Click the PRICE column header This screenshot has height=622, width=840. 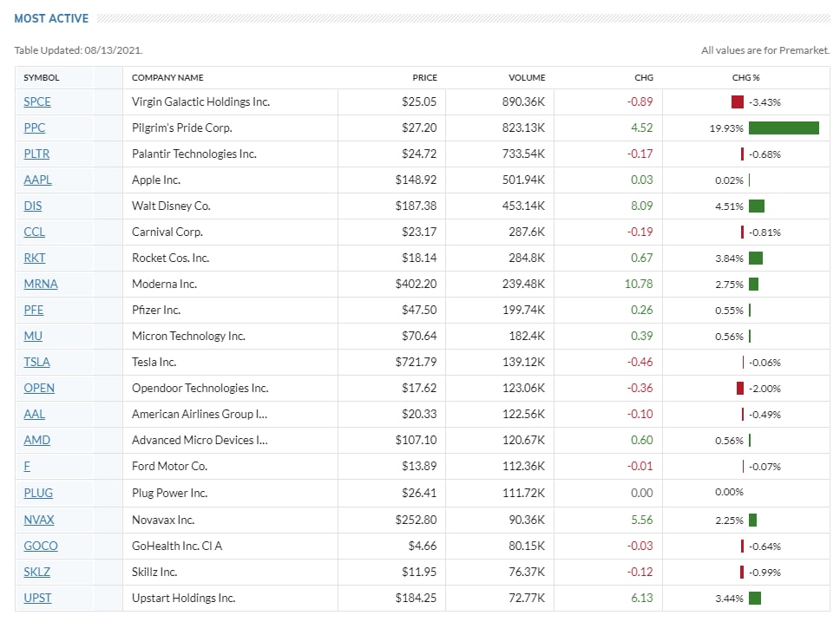point(425,78)
